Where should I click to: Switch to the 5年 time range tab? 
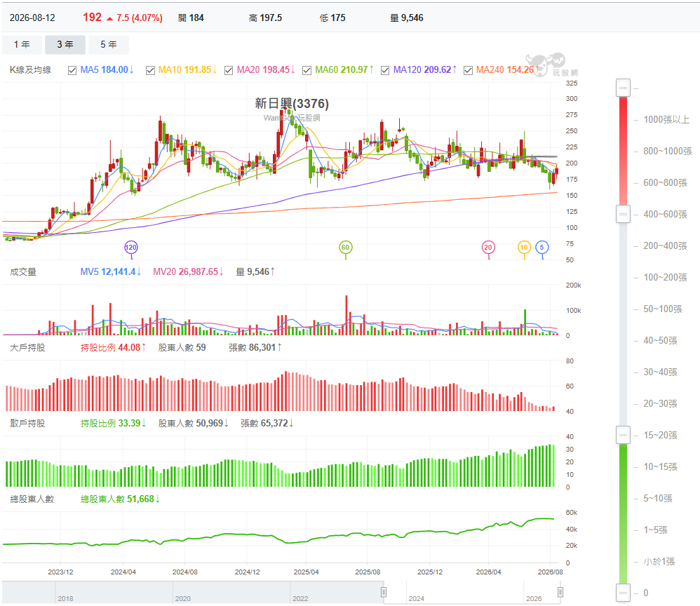click(x=109, y=45)
